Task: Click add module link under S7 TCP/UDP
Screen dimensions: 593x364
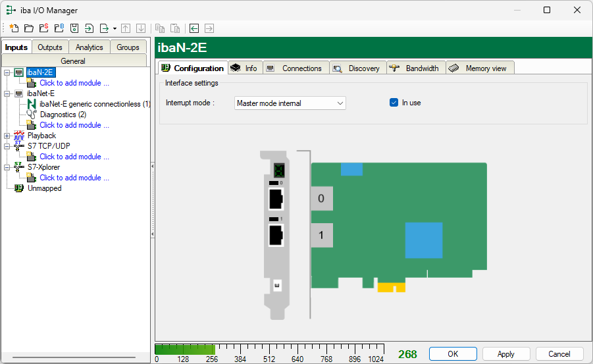Action: [x=74, y=157]
